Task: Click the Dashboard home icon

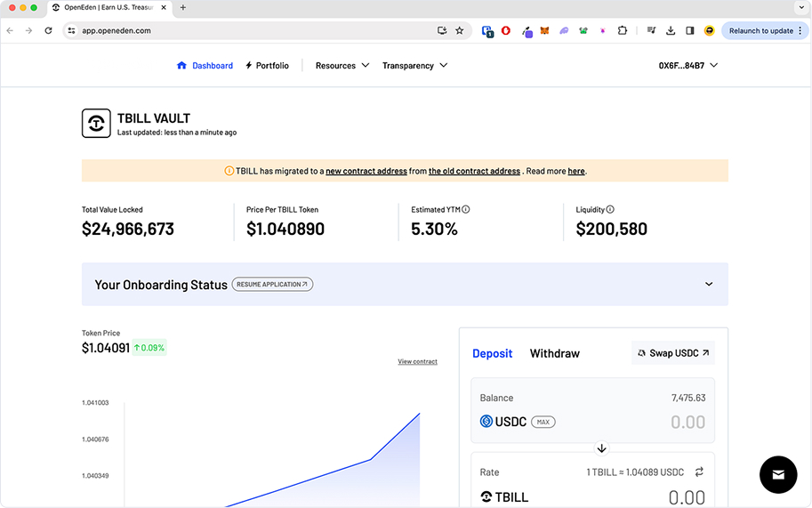Action: pyautogui.click(x=181, y=65)
